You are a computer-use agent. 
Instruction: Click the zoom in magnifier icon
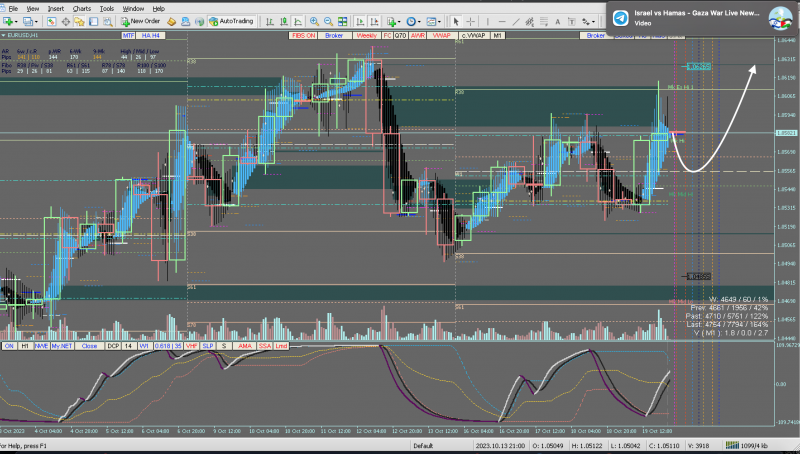coord(314,20)
